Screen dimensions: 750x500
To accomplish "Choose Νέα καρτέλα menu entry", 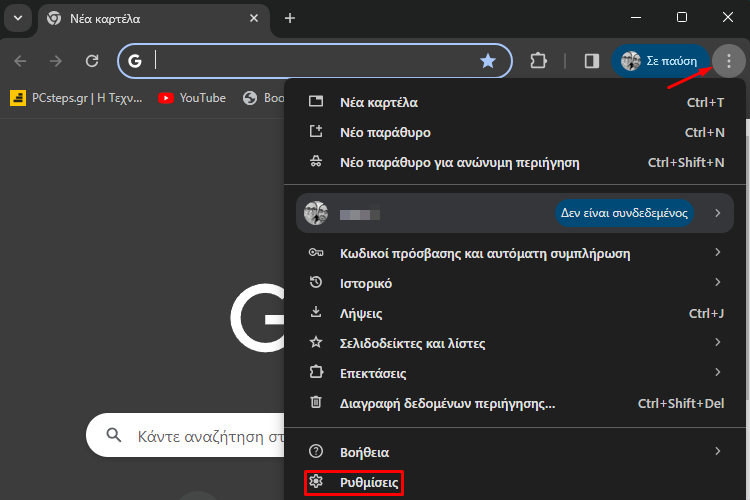I will 515,102.
